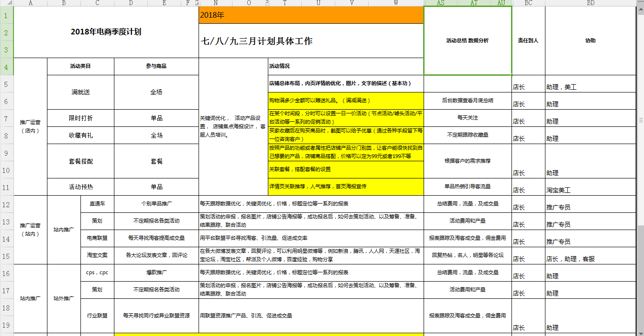Viewport: 644px width, 336px height.
Task: Select the '店长，助理，客服' cell
Action: 590,256
